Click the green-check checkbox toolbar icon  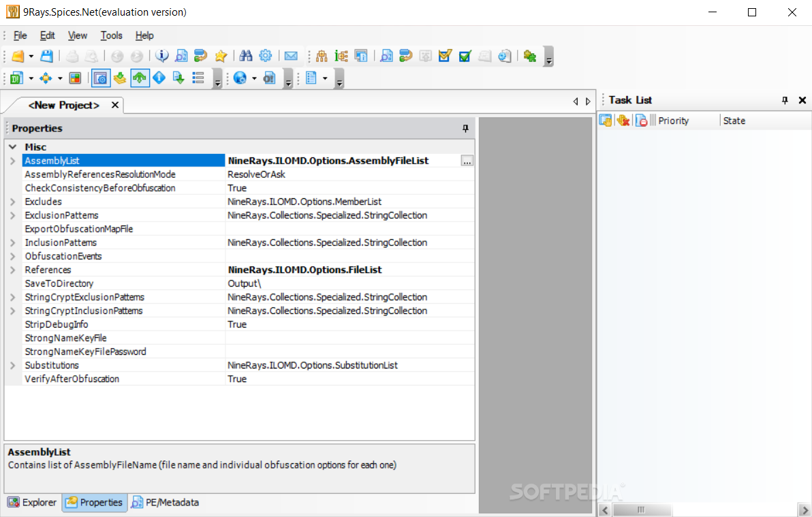pyautogui.click(x=465, y=56)
